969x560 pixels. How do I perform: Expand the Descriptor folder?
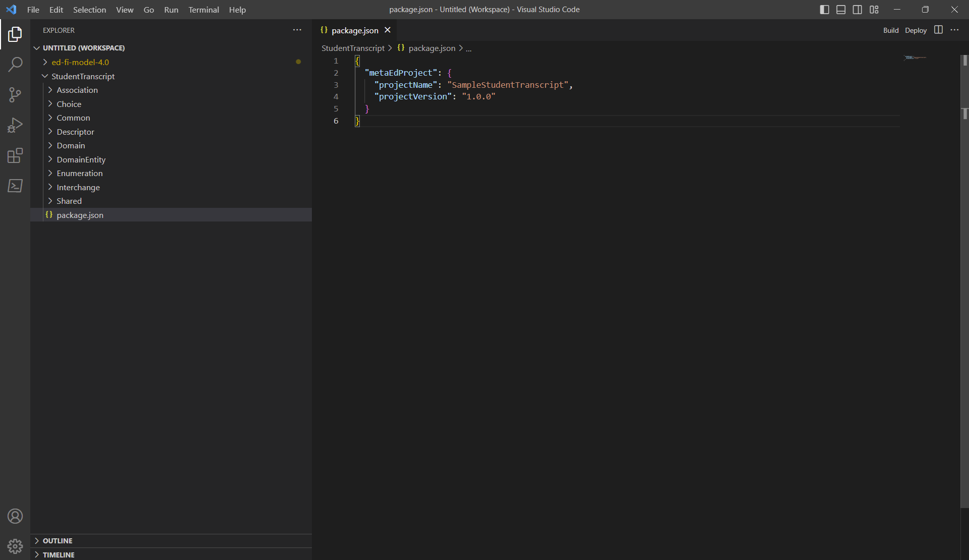pos(75,132)
